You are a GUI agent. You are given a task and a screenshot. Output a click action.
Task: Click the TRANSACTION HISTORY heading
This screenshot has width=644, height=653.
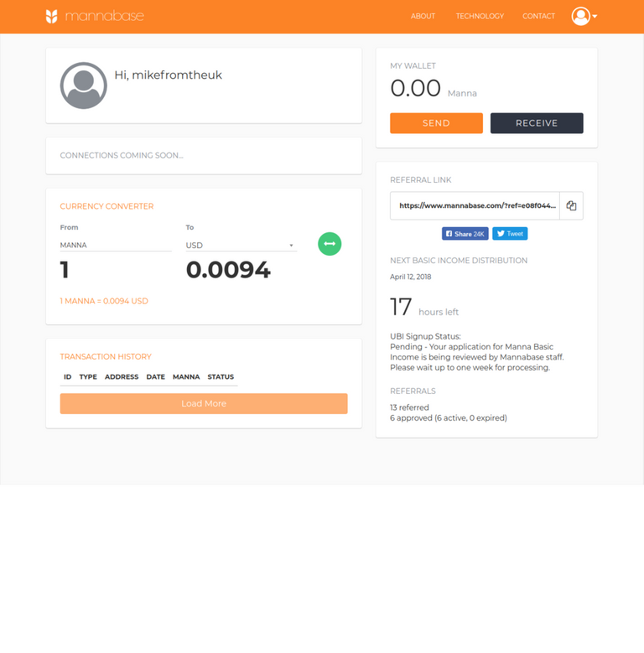click(106, 357)
